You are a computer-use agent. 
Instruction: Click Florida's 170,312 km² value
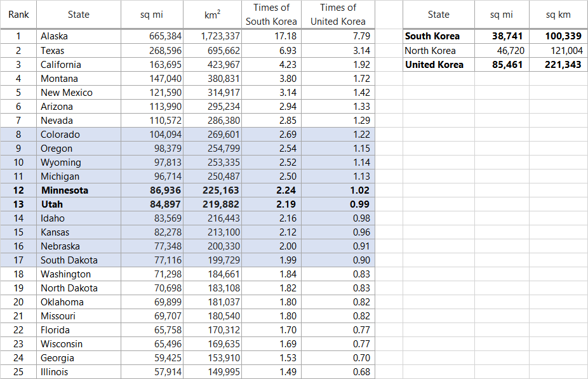[x=212, y=330]
